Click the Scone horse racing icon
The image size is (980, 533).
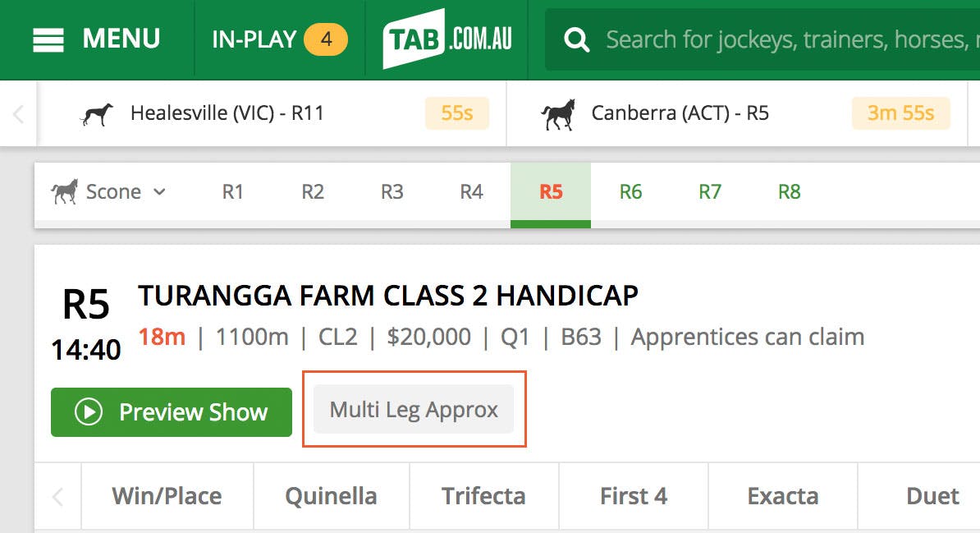point(65,191)
